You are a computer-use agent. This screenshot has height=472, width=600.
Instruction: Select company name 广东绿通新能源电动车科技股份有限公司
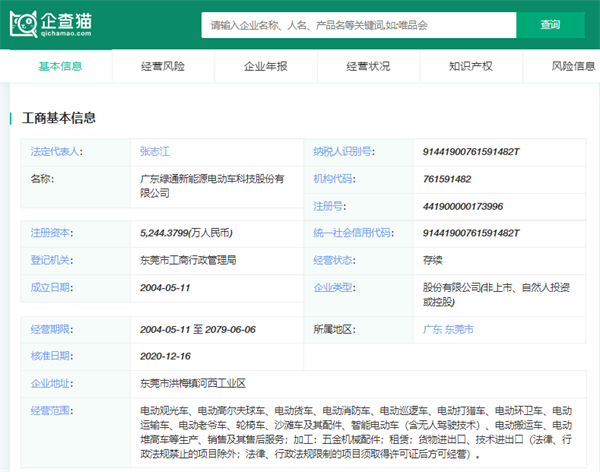212,186
